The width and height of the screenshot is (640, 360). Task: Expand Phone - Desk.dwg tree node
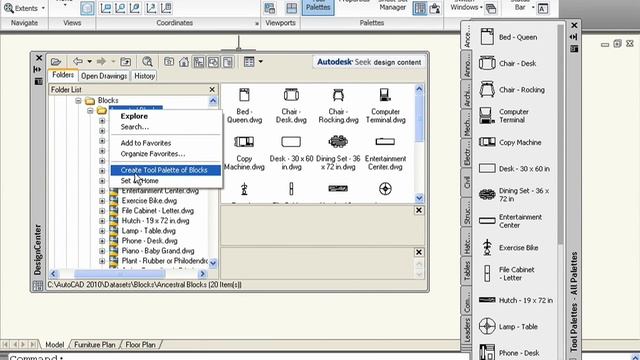click(x=102, y=241)
